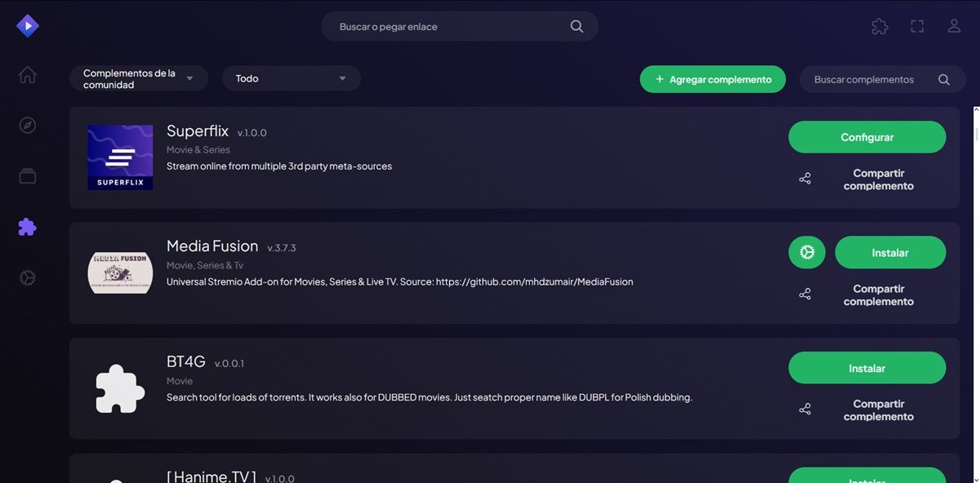Click the plus icon in Agregar complemento

click(x=660, y=79)
